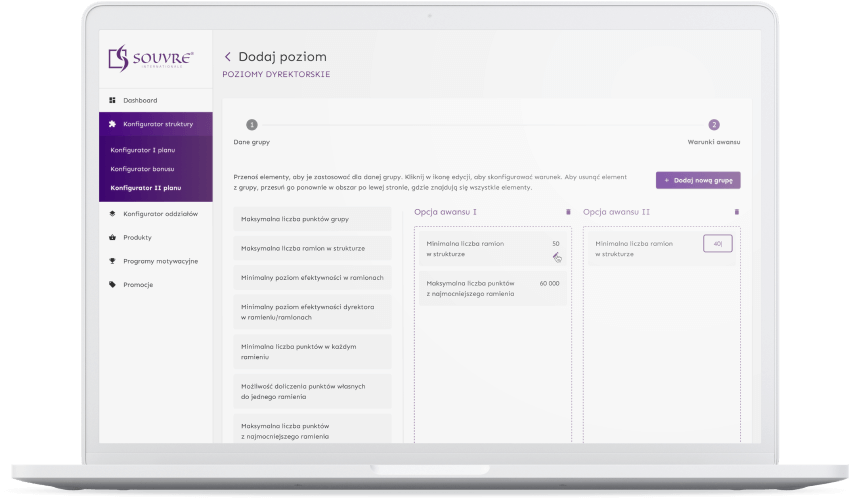Open Konfigurator I planu submenu item
The width and height of the screenshot is (851, 499).
click(143, 149)
